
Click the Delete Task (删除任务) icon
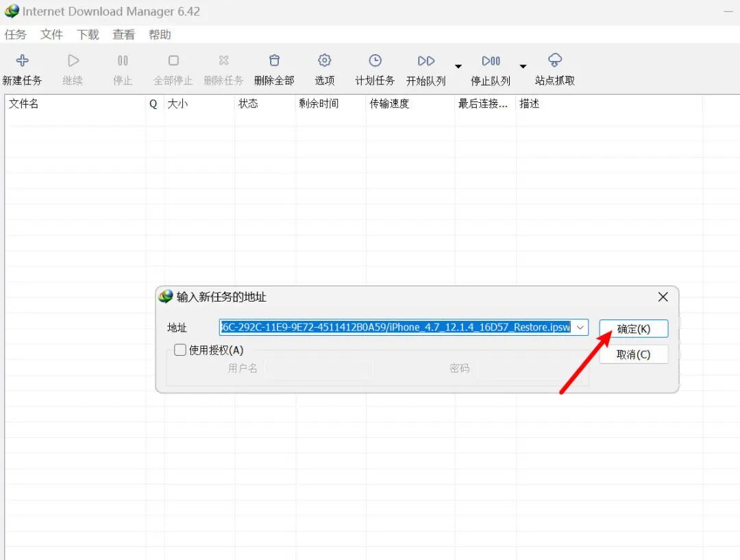(223, 60)
